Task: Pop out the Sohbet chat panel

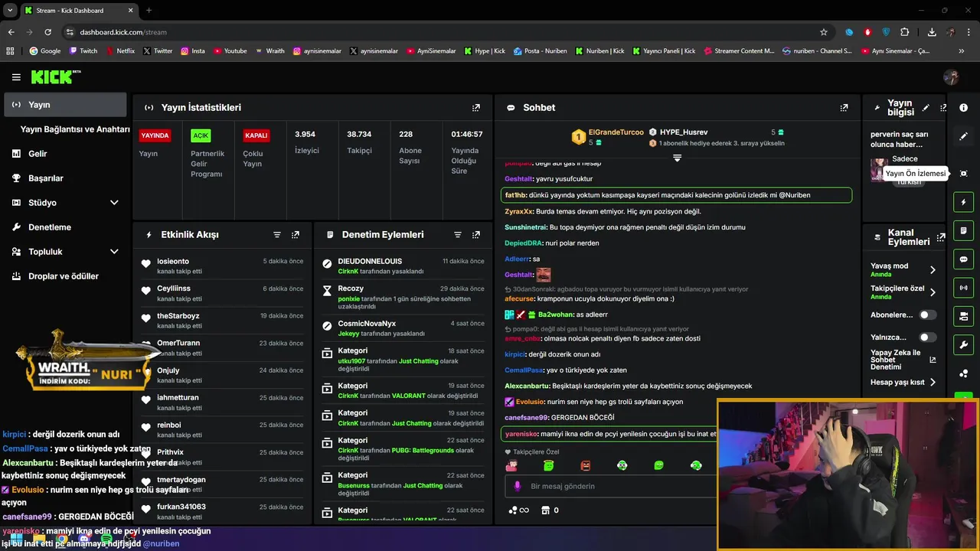Action: 844,108
